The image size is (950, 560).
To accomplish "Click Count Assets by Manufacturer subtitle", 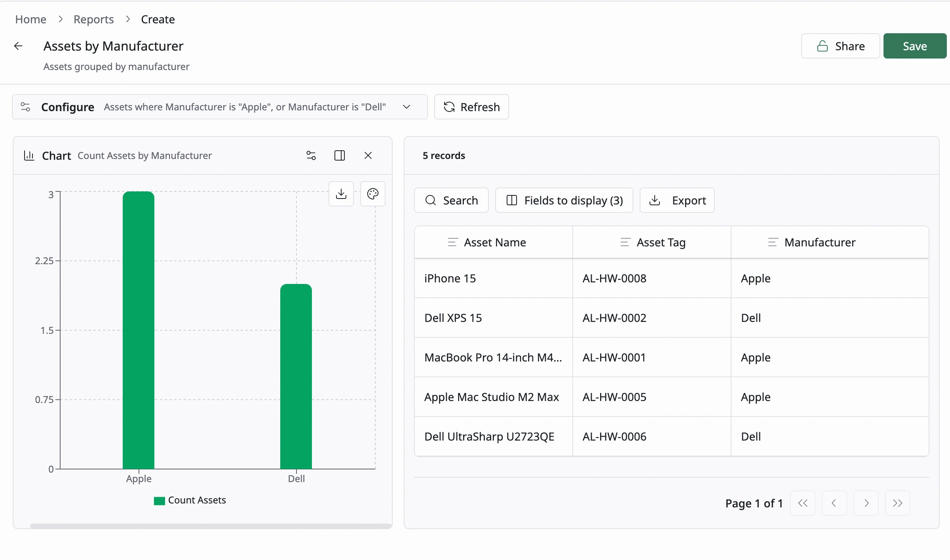I will pos(144,155).
